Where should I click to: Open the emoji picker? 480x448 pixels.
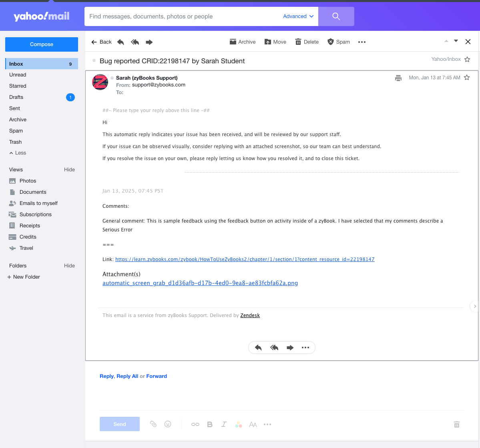pos(168,424)
